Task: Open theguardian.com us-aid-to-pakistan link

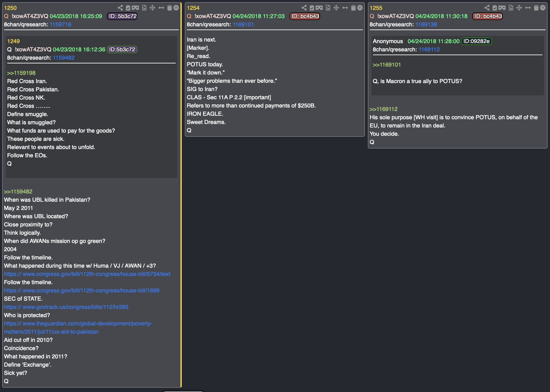Action: 78,328
